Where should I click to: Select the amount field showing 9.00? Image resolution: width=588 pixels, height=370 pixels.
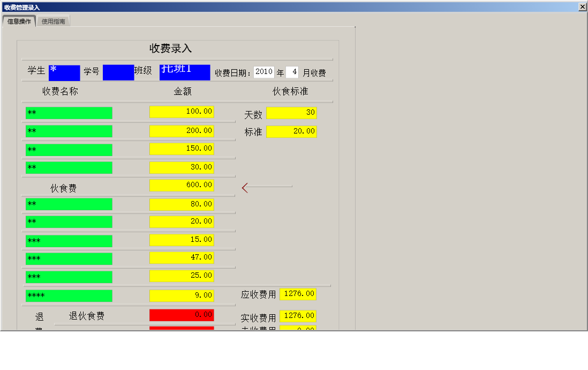[x=182, y=295]
